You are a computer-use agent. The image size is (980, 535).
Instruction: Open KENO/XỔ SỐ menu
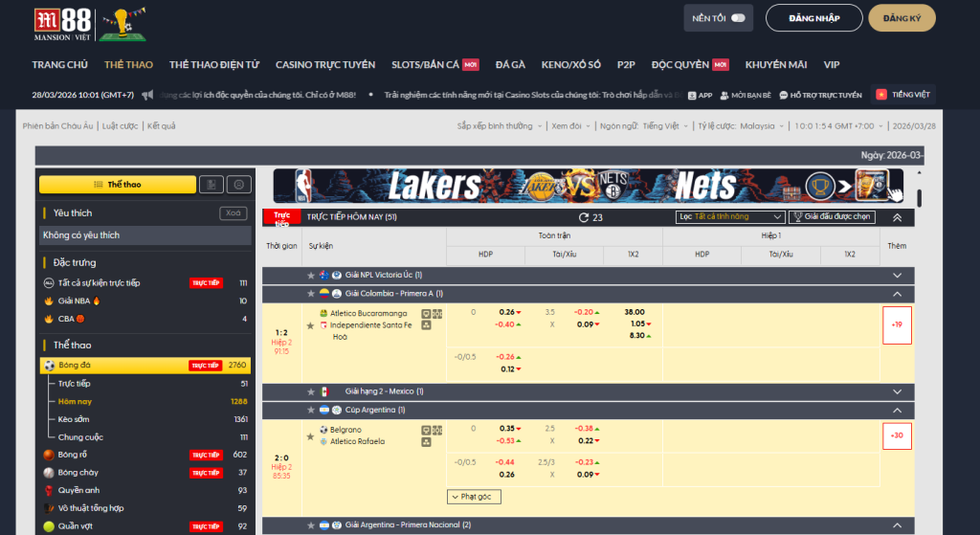pyautogui.click(x=570, y=64)
